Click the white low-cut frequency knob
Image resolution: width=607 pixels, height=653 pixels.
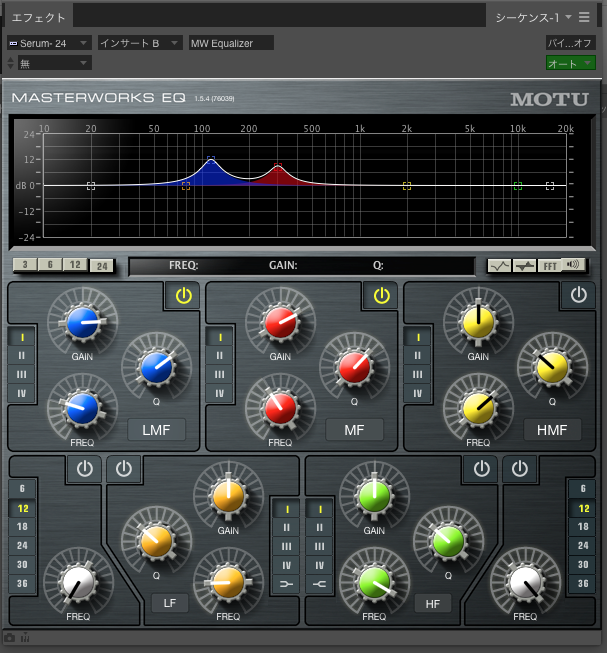pos(78,583)
